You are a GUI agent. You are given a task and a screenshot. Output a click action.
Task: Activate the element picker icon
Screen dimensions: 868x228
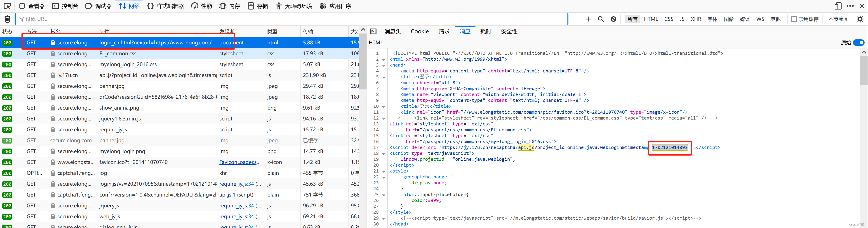tap(7, 6)
